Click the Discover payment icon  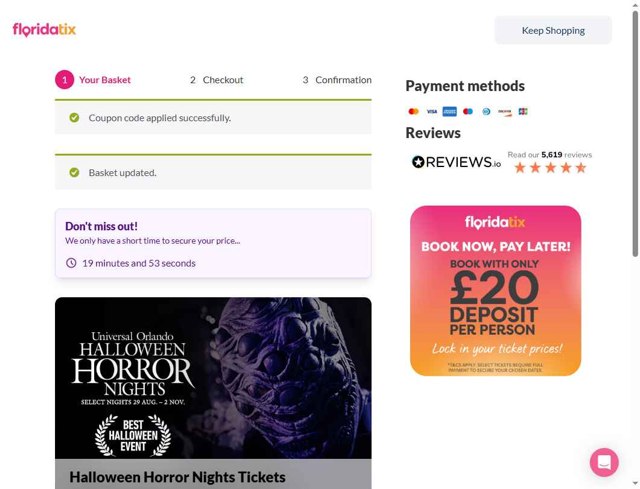click(504, 111)
